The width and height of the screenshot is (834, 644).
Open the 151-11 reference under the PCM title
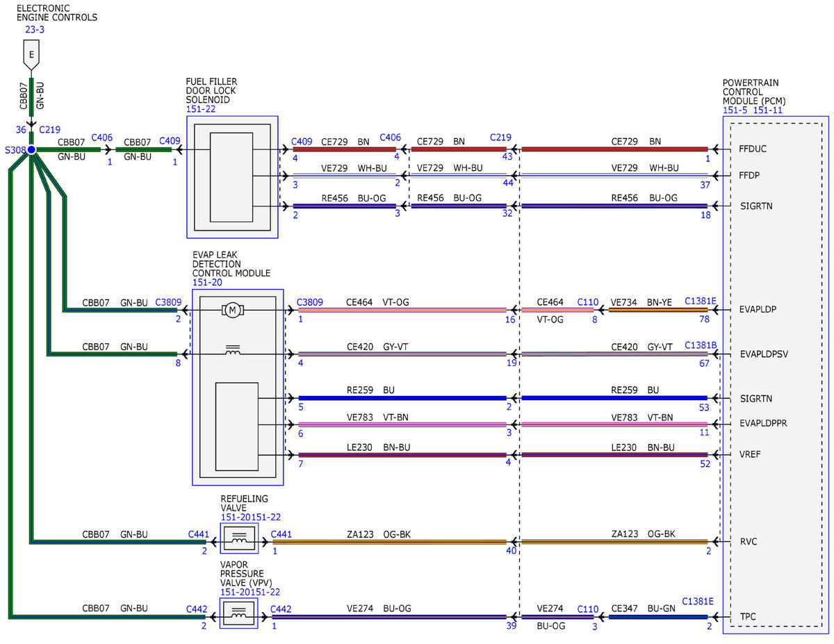click(x=768, y=110)
